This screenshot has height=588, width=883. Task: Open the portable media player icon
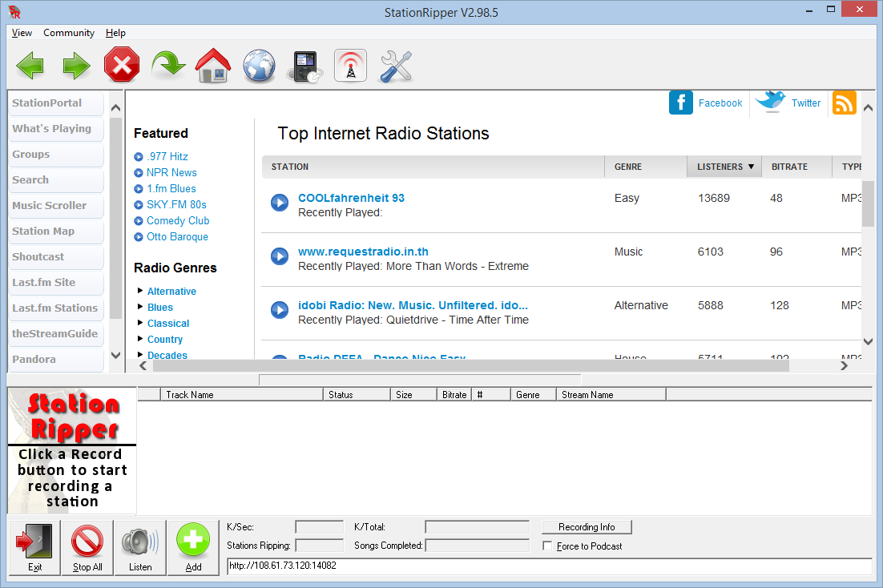pos(306,67)
